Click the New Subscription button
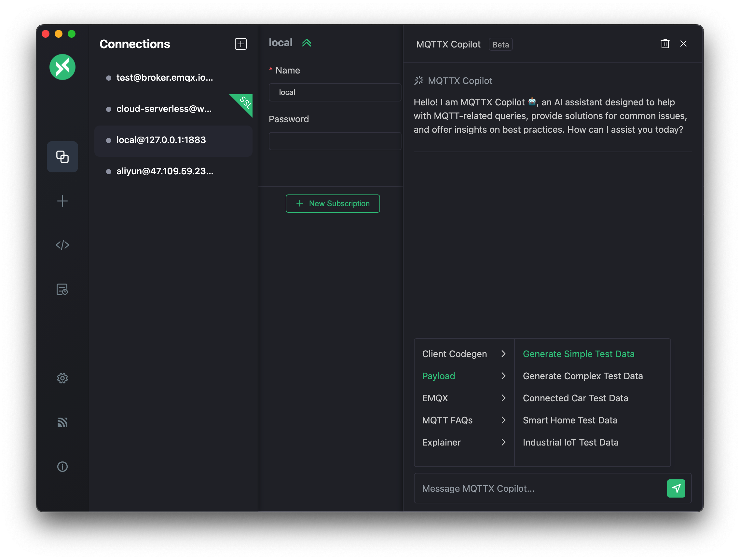The image size is (740, 560). point(333,203)
